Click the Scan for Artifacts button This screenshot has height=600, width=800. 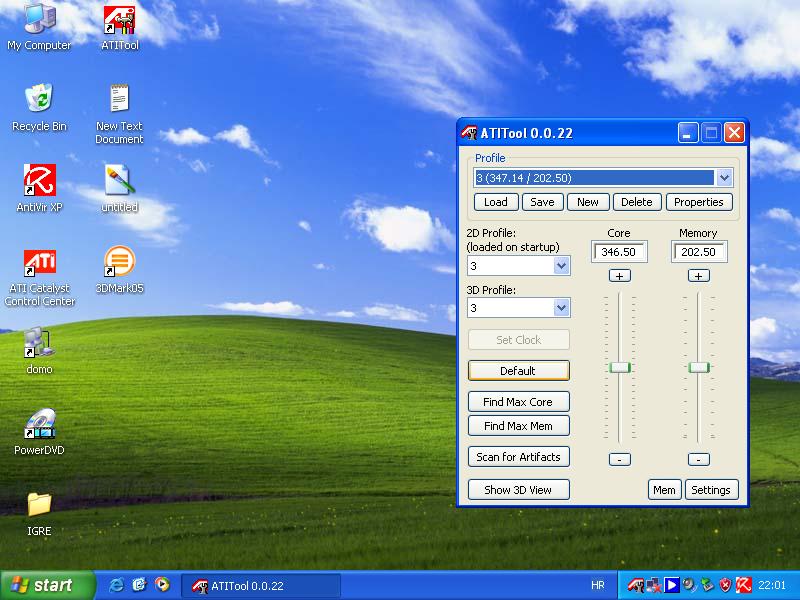(x=518, y=457)
